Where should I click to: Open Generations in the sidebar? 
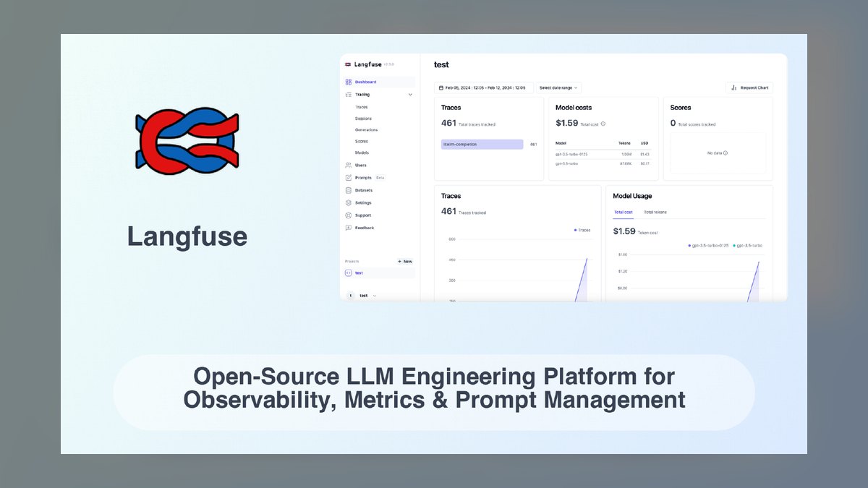(366, 130)
